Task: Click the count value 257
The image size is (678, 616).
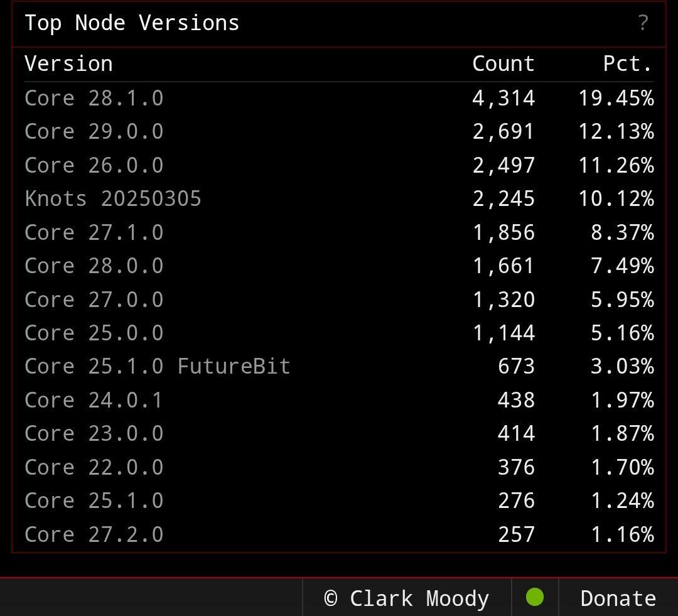Action: [x=516, y=534]
